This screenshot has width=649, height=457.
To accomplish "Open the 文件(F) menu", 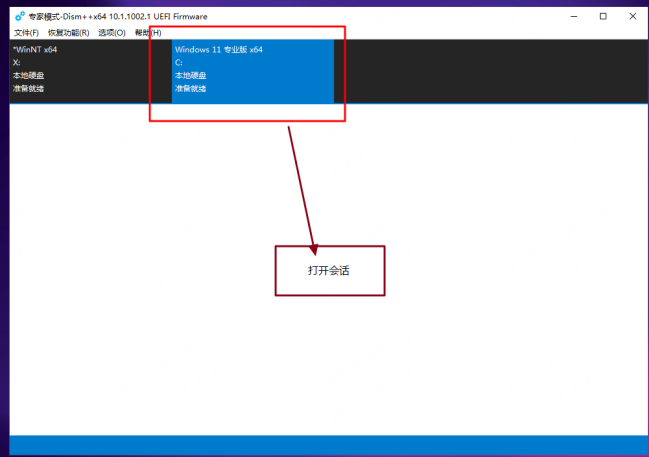I will (26, 33).
